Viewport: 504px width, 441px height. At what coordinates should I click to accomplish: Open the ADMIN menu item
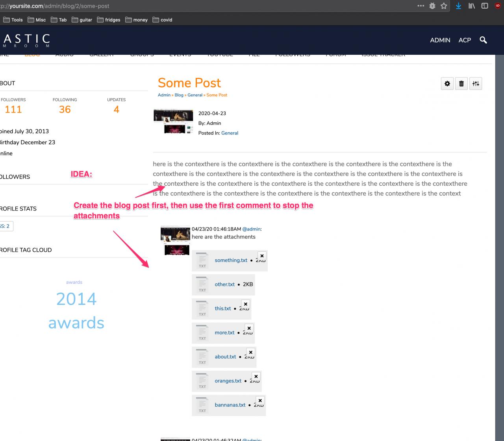click(x=440, y=40)
